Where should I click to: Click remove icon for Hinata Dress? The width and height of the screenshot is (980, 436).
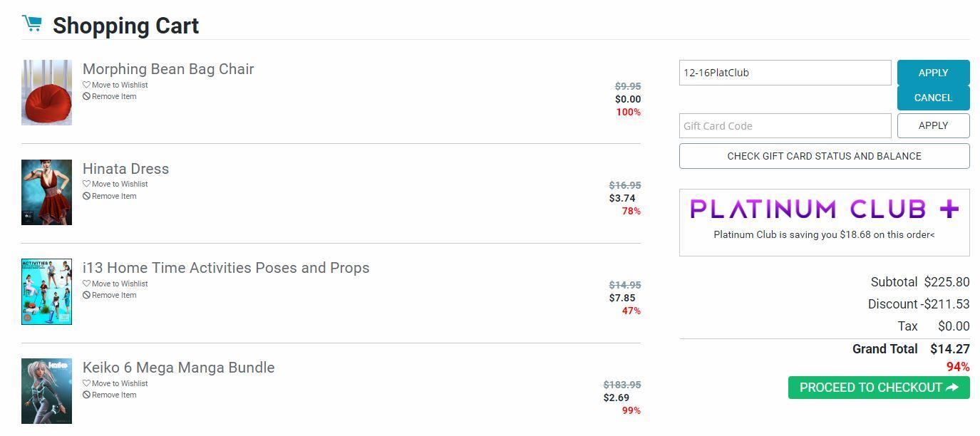click(86, 197)
